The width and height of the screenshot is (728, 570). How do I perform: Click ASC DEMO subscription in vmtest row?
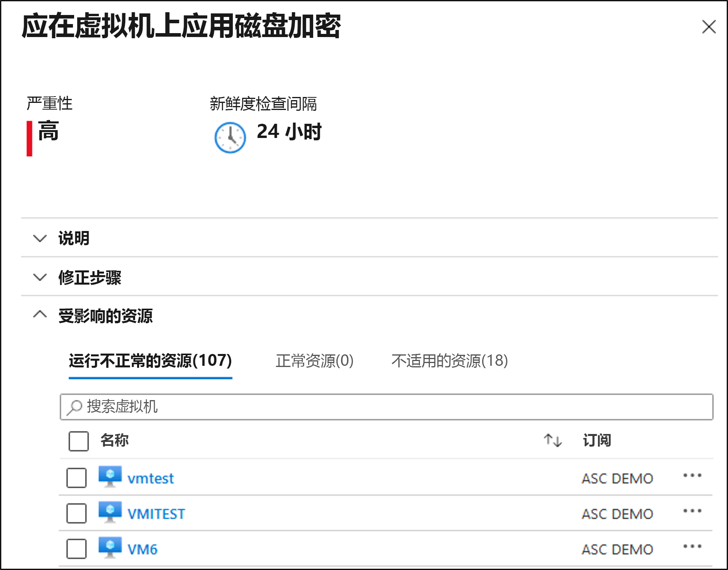pyautogui.click(x=617, y=479)
